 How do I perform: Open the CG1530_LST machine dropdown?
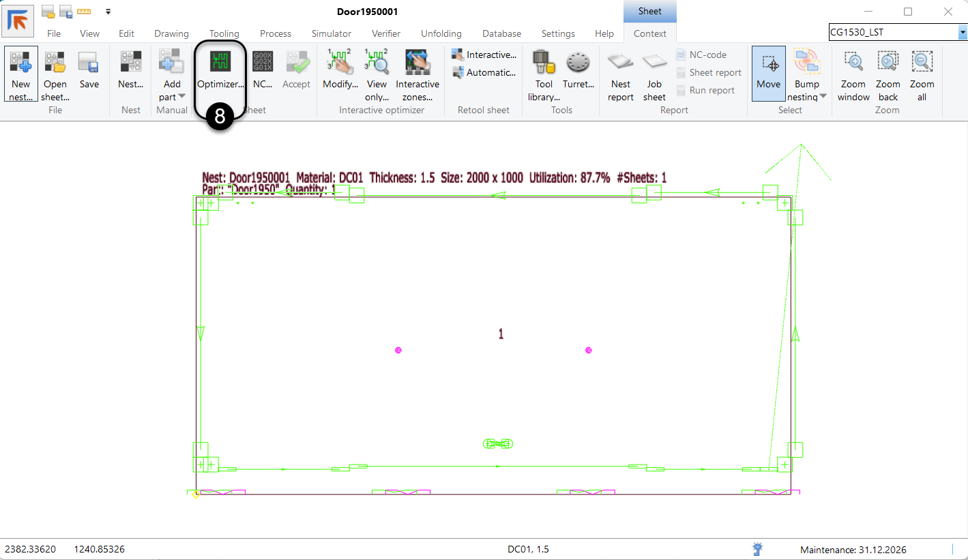(962, 32)
